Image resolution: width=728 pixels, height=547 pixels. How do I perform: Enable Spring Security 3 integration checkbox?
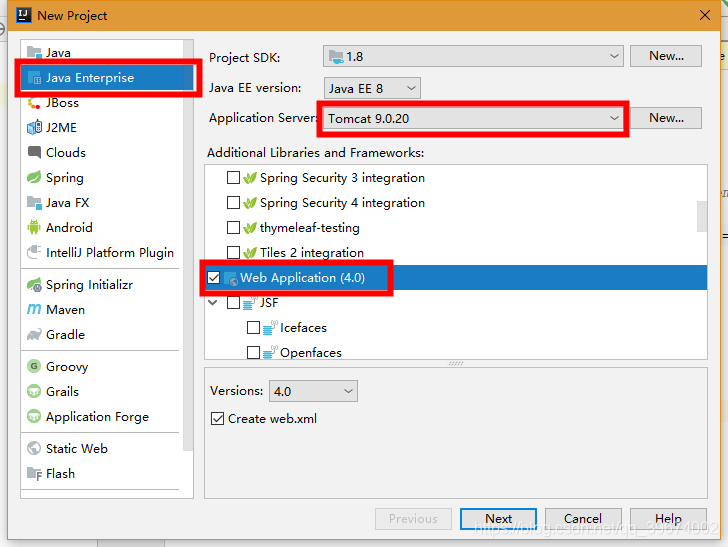(233, 178)
